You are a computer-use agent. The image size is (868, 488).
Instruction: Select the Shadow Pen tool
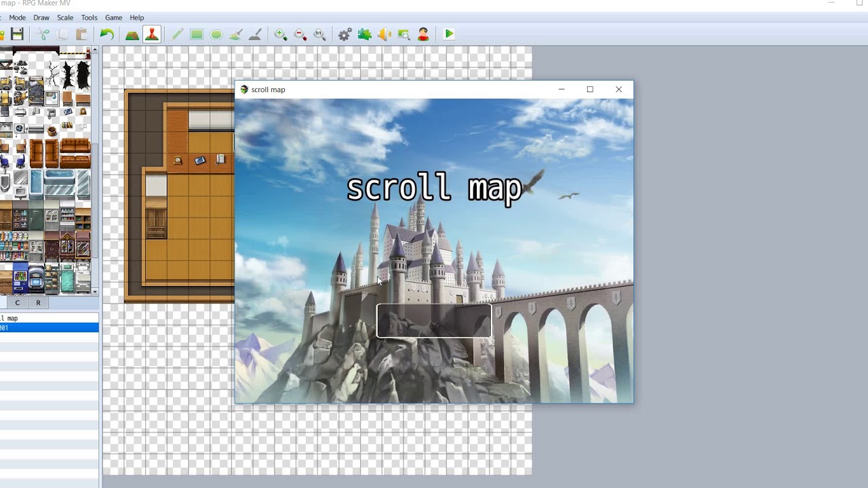[x=255, y=34]
